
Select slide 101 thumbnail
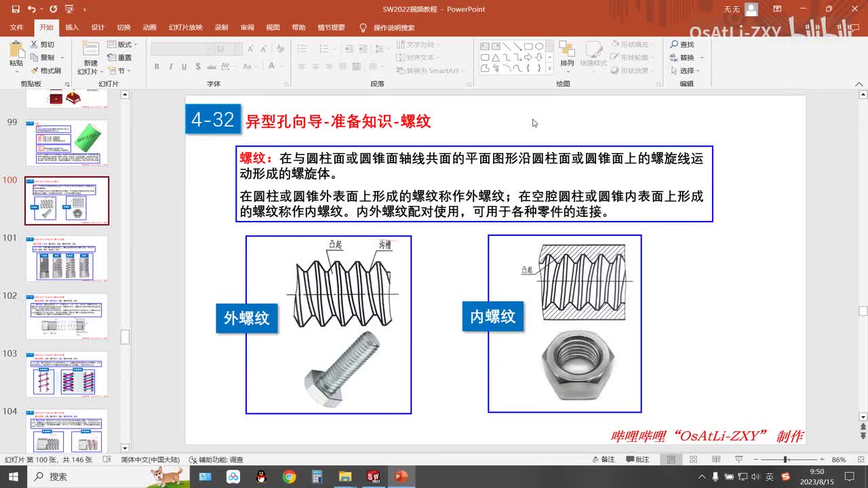(x=66, y=258)
